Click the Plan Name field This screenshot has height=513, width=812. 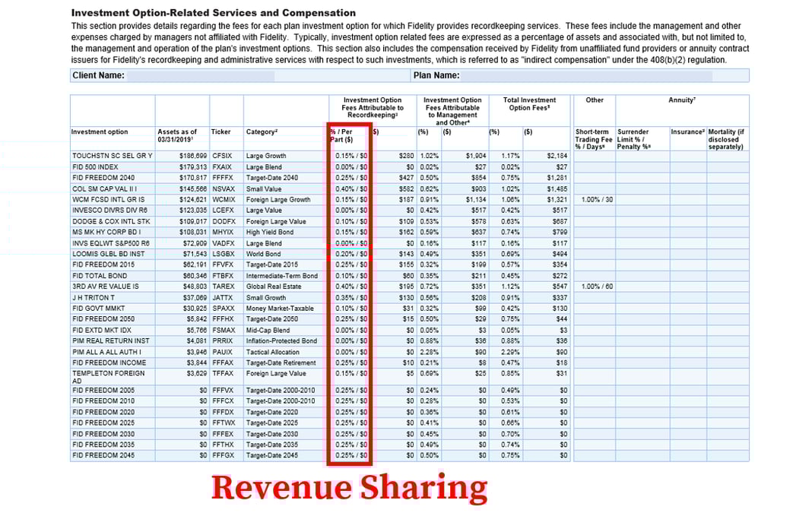pos(586,75)
